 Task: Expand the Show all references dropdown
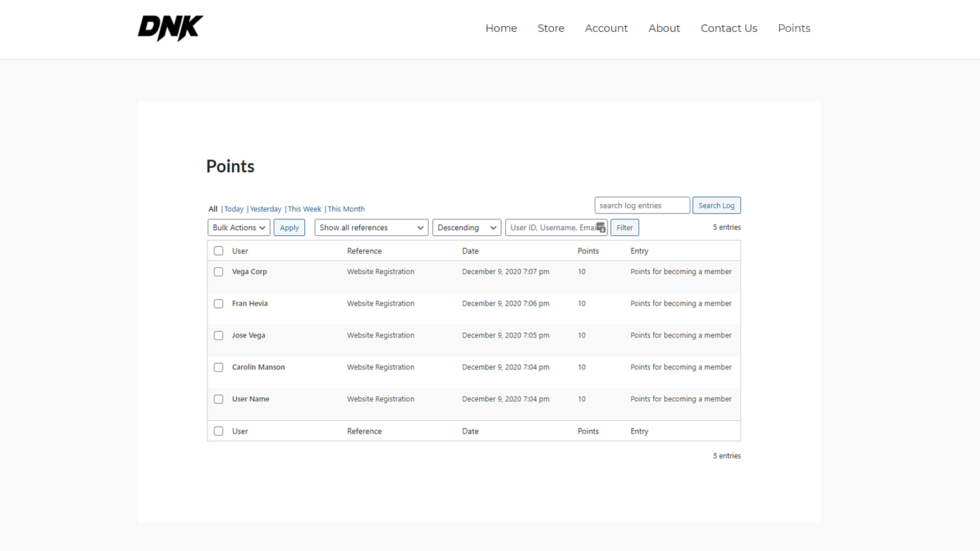click(x=371, y=228)
